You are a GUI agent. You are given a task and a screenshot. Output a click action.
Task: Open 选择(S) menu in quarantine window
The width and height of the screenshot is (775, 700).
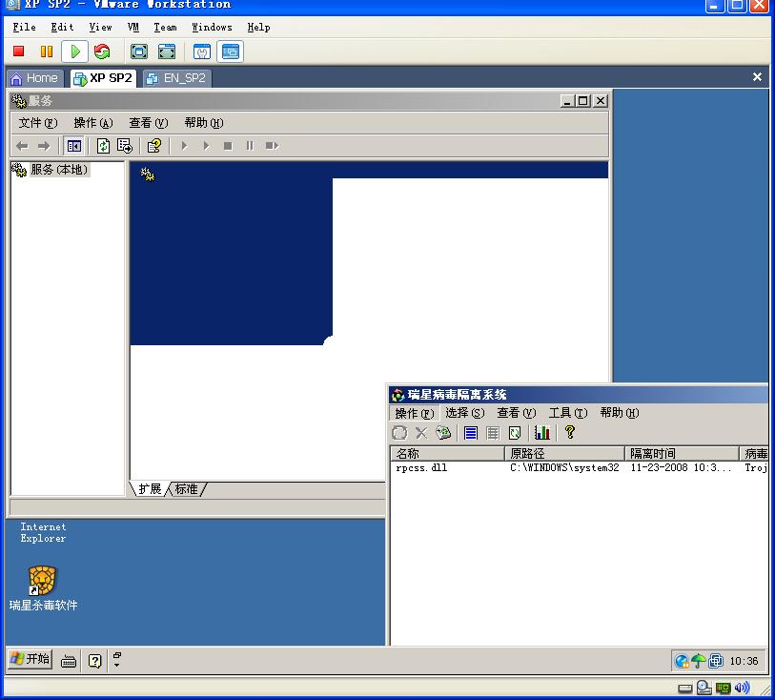click(464, 413)
